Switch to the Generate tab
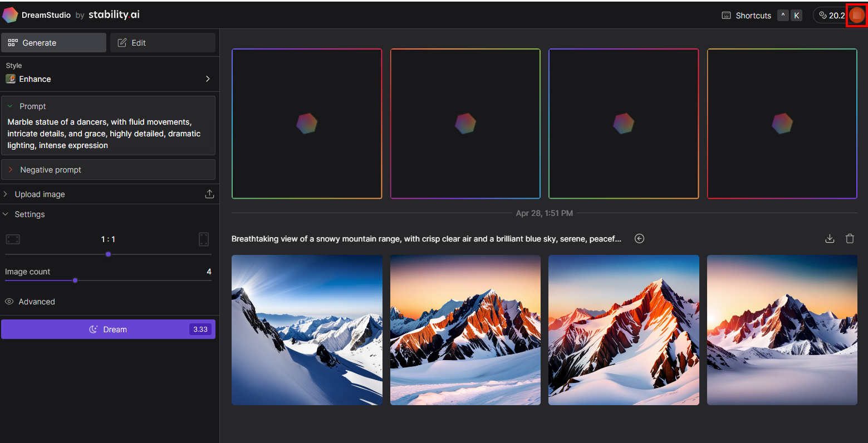 tap(53, 43)
